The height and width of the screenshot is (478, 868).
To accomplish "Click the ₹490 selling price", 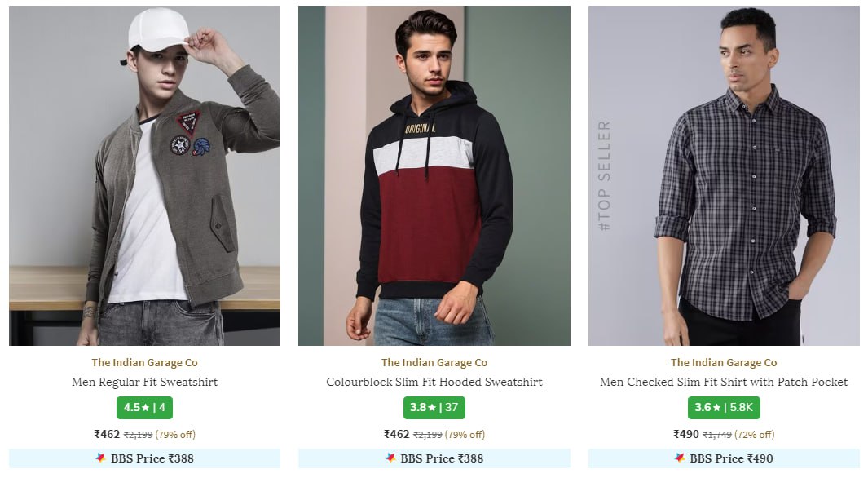I will tap(687, 435).
